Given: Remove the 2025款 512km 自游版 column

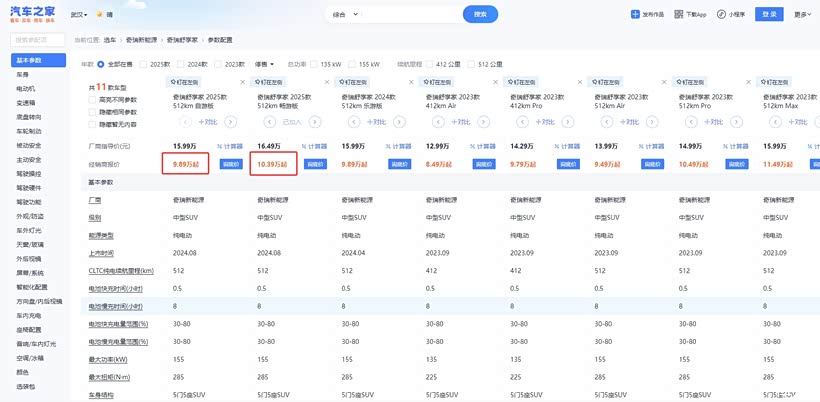Looking at the screenshot, I should [242, 82].
